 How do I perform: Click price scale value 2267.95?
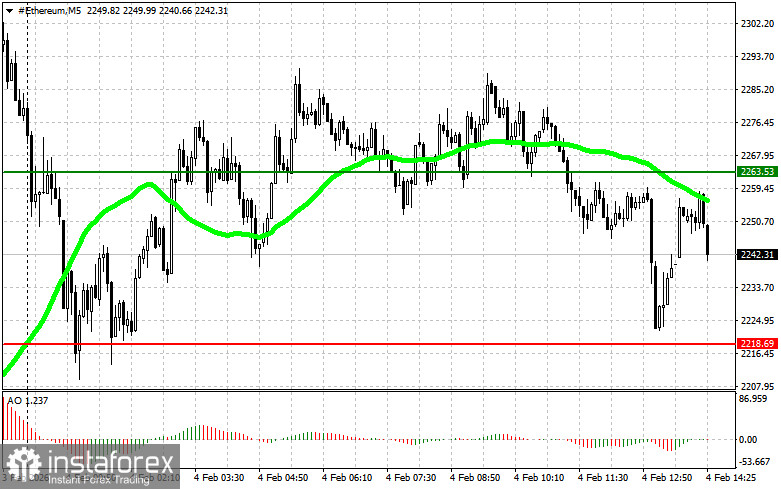(x=757, y=155)
